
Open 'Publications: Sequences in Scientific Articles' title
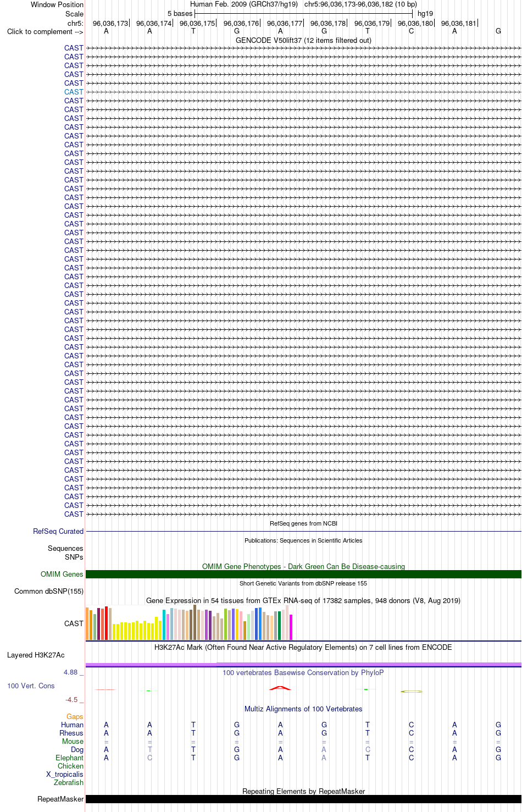(x=303, y=540)
